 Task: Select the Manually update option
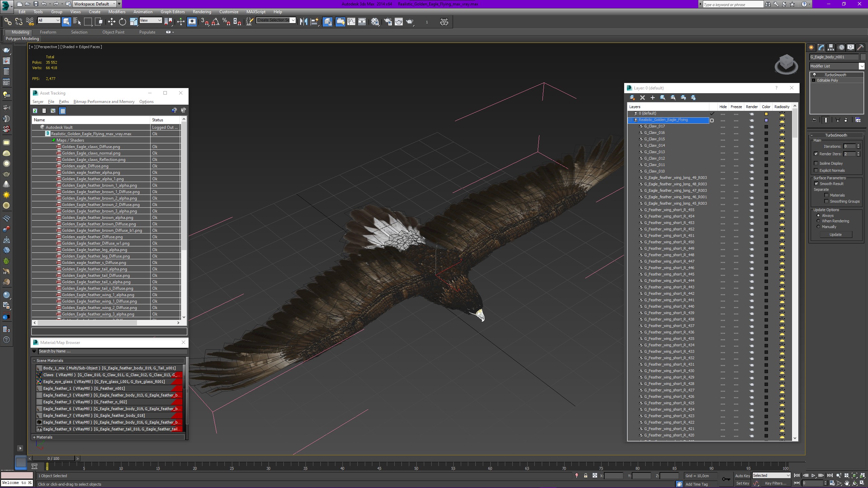coord(818,227)
